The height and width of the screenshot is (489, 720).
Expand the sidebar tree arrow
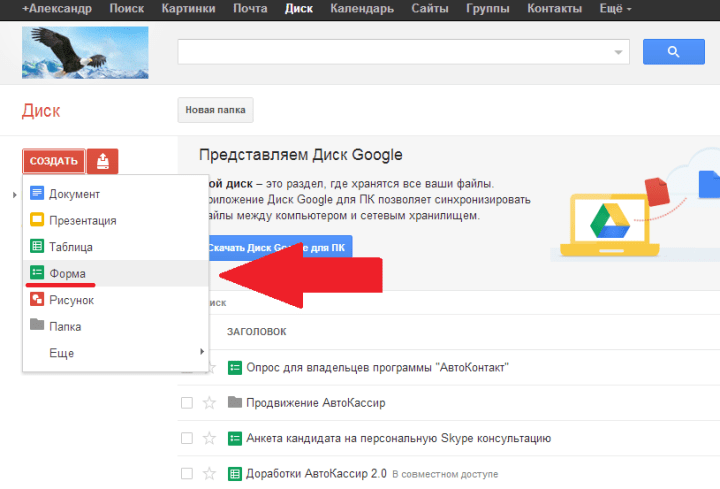click(x=15, y=195)
